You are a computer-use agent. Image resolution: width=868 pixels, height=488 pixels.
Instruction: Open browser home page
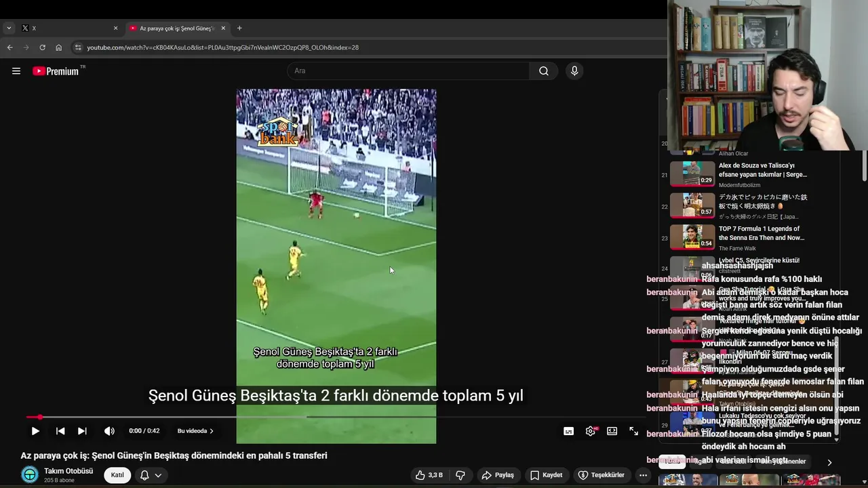click(58, 47)
